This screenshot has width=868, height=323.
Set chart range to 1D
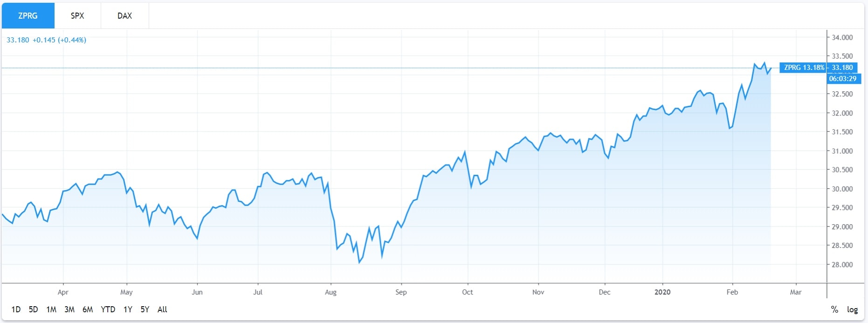point(16,309)
